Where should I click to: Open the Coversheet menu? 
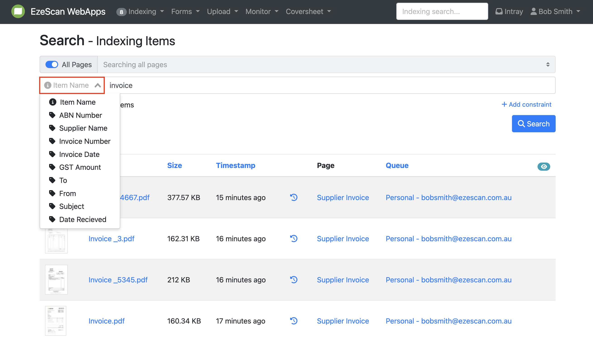point(308,11)
